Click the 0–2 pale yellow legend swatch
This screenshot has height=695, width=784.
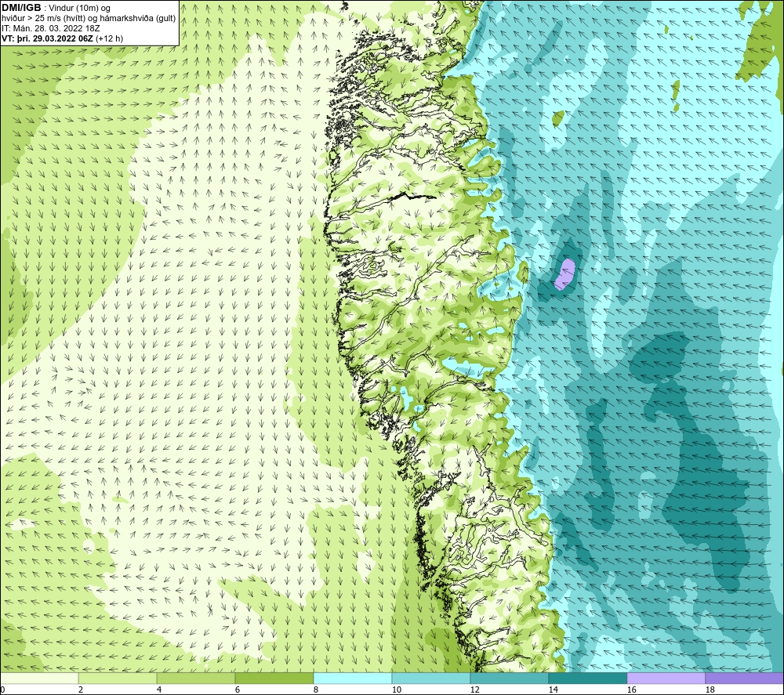(x=39, y=678)
